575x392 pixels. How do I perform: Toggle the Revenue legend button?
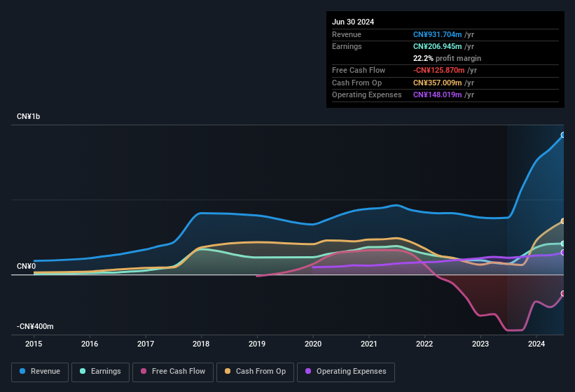(40, 372)
